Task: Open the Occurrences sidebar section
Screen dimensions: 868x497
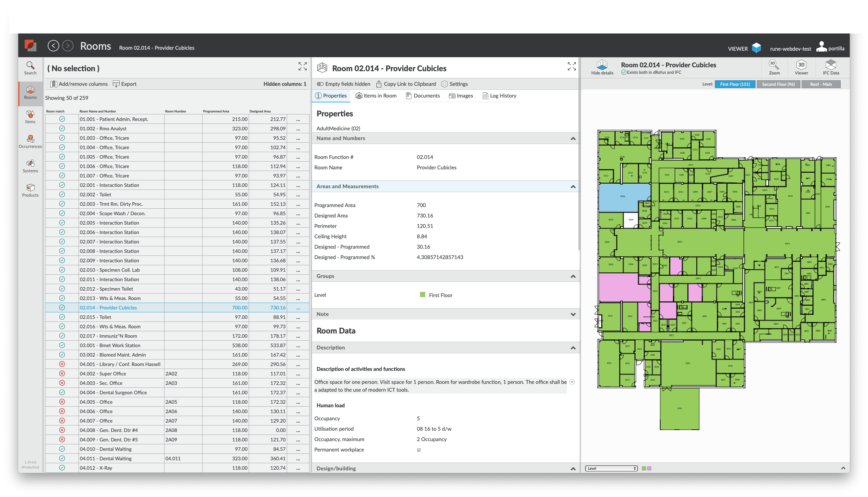Action: click(x=30, y=141)
